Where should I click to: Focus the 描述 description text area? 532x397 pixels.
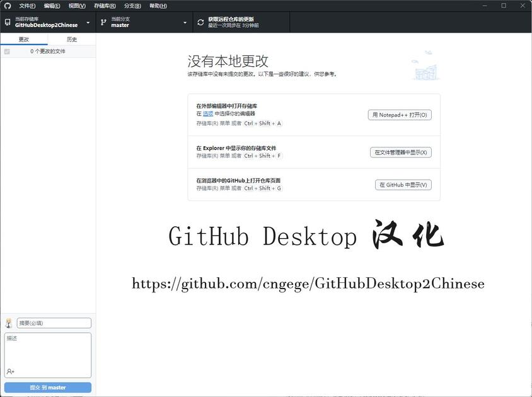point(48,355)
